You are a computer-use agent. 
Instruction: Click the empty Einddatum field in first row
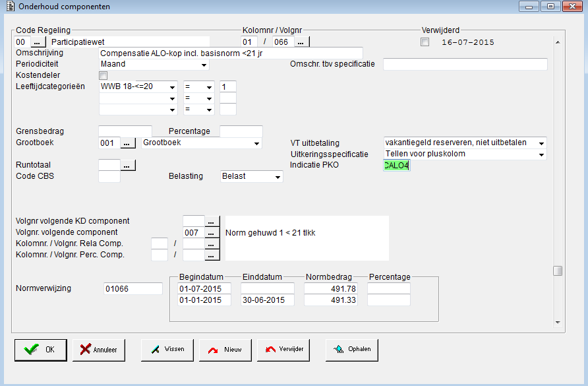click(x=268, y=289)
